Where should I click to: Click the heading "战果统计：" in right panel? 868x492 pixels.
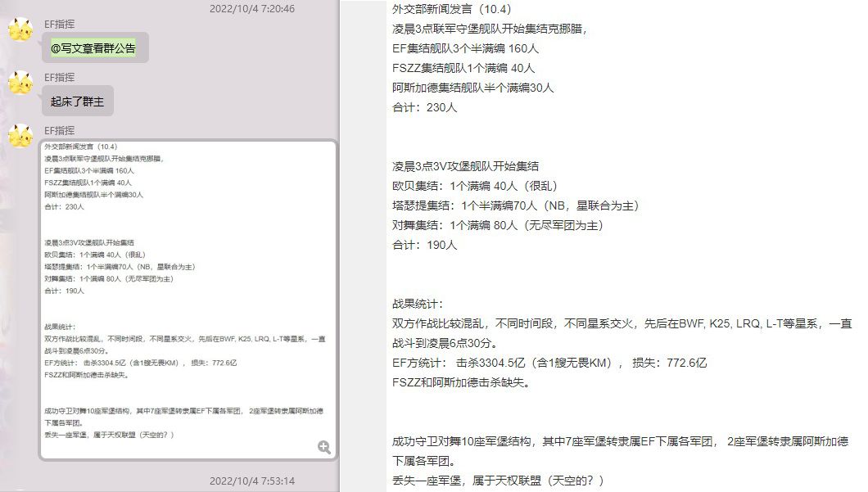click(x=418, y=304)
